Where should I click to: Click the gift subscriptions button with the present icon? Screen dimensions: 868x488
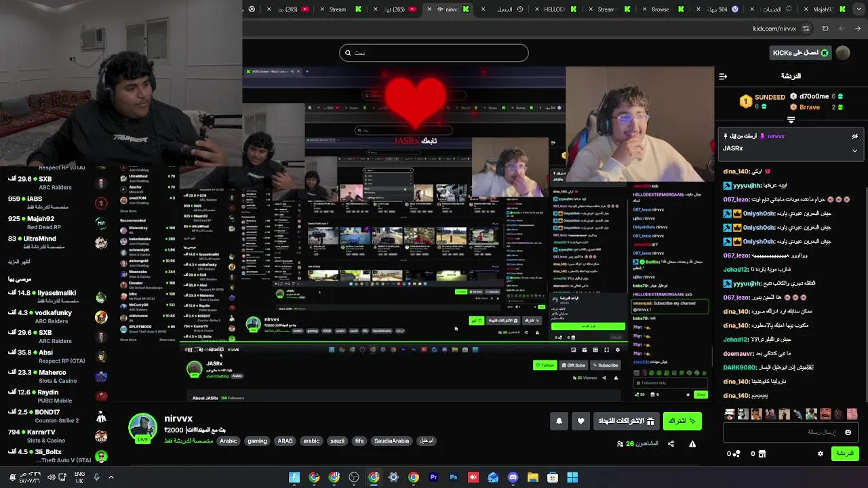626,422
